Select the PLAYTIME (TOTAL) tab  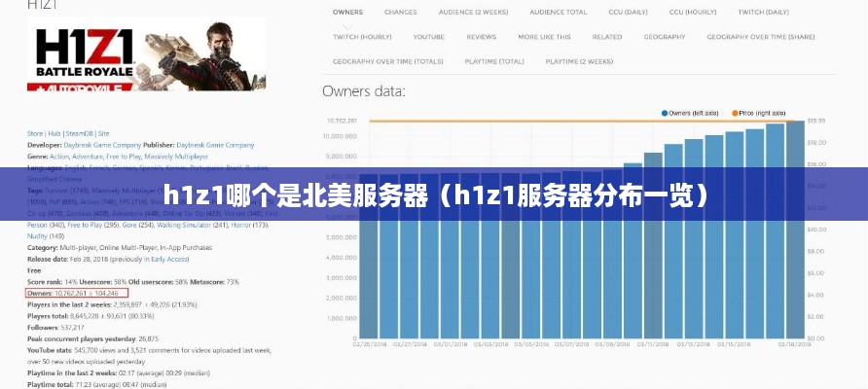(494, 61)
